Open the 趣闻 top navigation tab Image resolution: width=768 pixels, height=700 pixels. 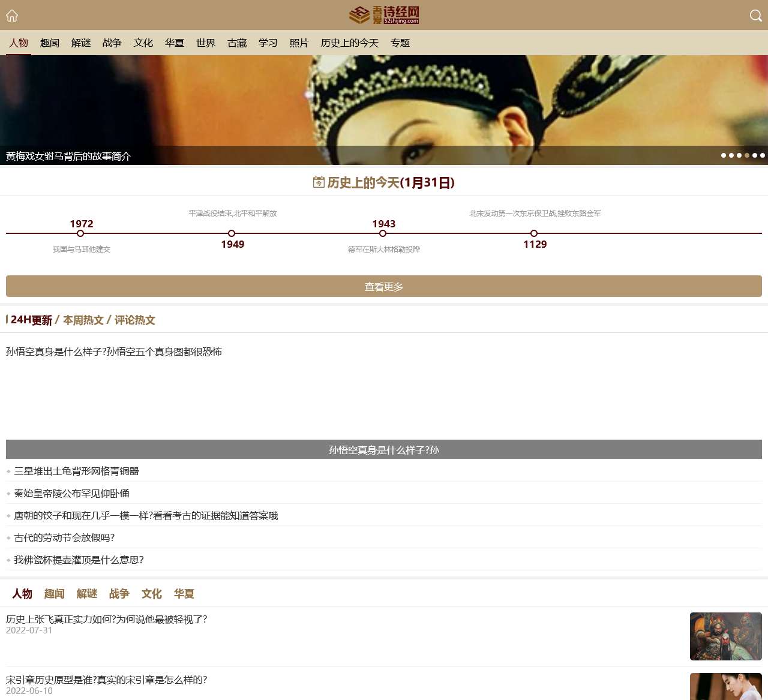click(x=50, y=43)
